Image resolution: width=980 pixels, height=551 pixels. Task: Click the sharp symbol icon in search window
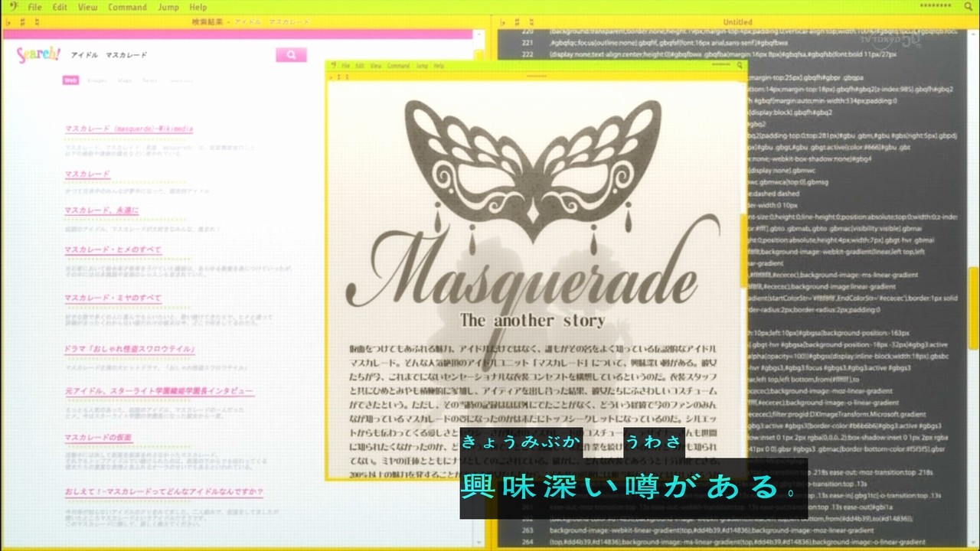(22, 22)
